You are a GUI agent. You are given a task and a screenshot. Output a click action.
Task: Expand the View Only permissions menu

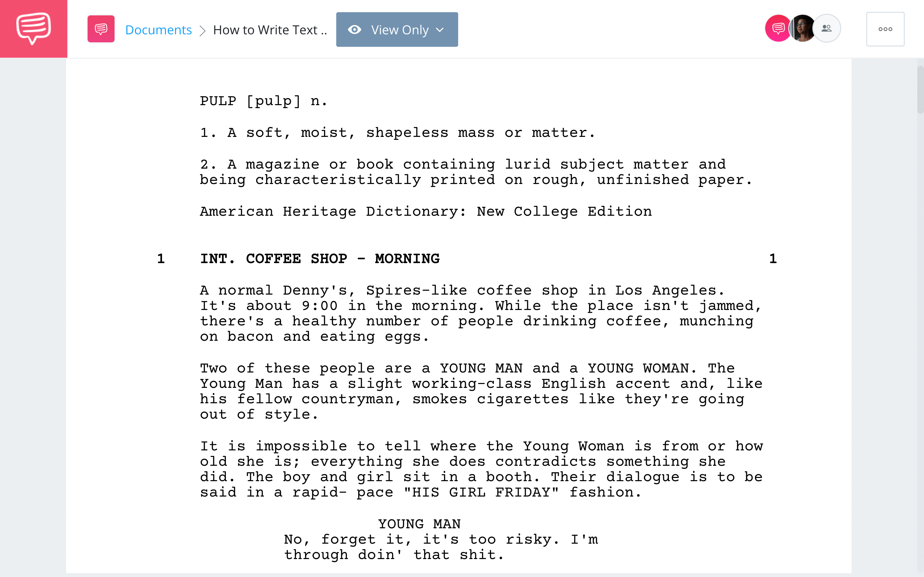click(397, 29)
